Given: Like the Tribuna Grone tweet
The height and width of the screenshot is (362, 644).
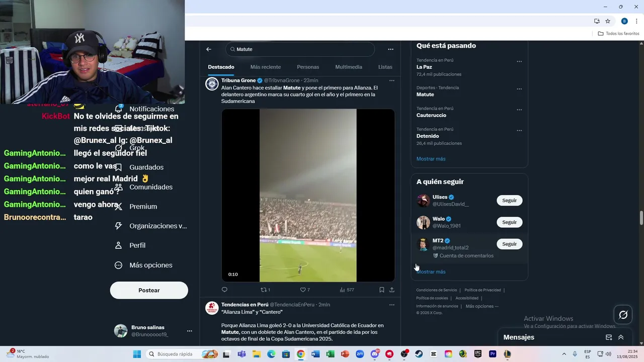Looking at the screenshot, I should (x=305, y=290).
